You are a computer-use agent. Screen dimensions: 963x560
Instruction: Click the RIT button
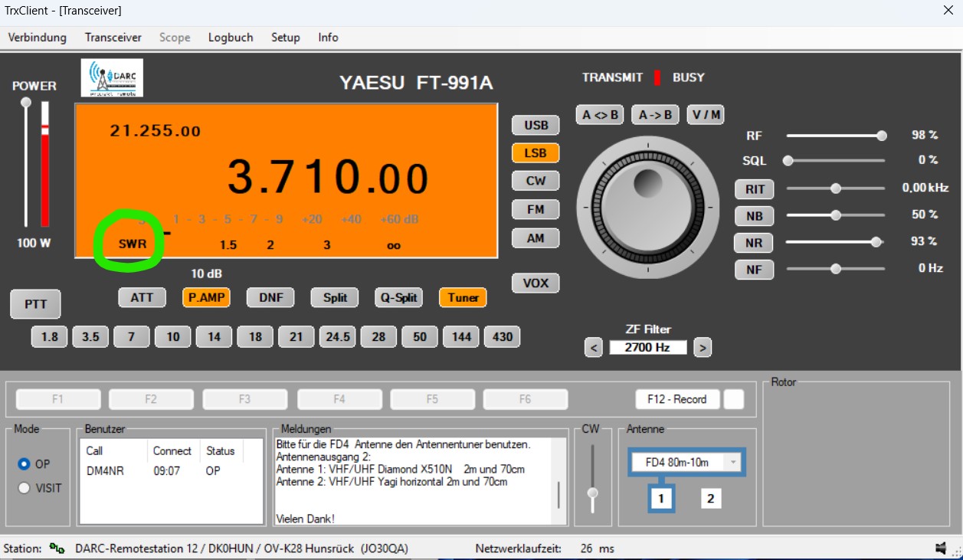pos(755,189)
